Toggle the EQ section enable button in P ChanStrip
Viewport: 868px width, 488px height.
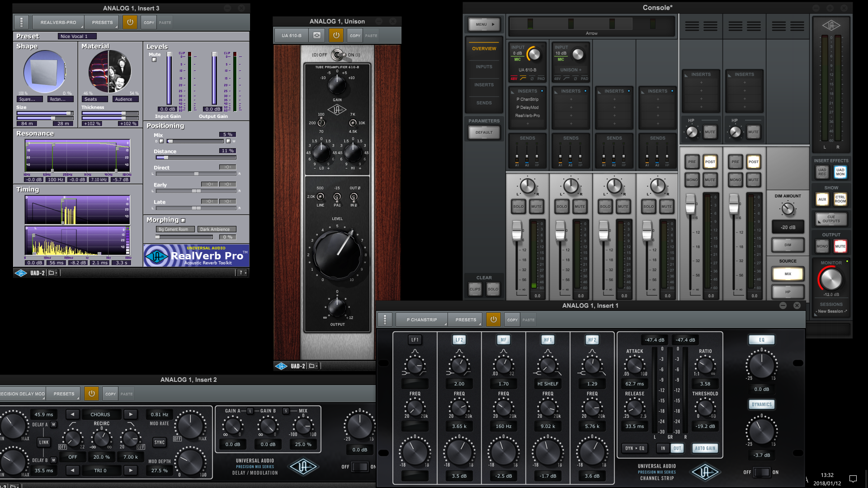tap(762, 340)
